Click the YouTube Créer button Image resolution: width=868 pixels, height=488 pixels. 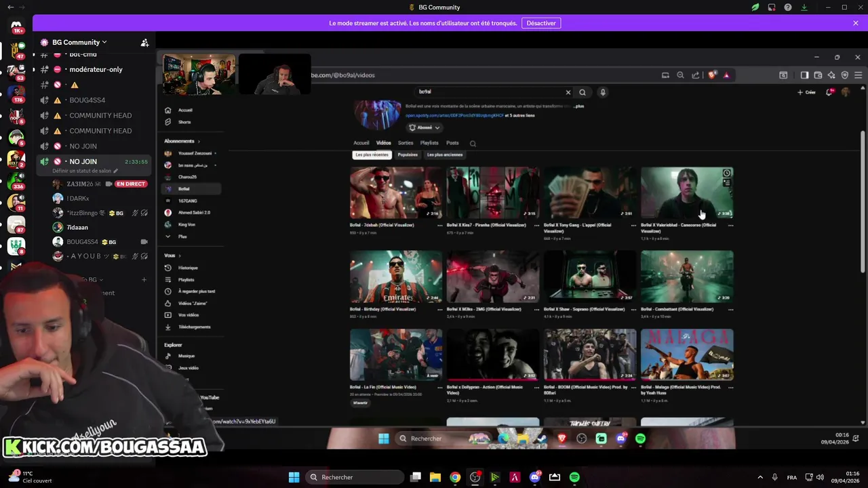(807, 92)
